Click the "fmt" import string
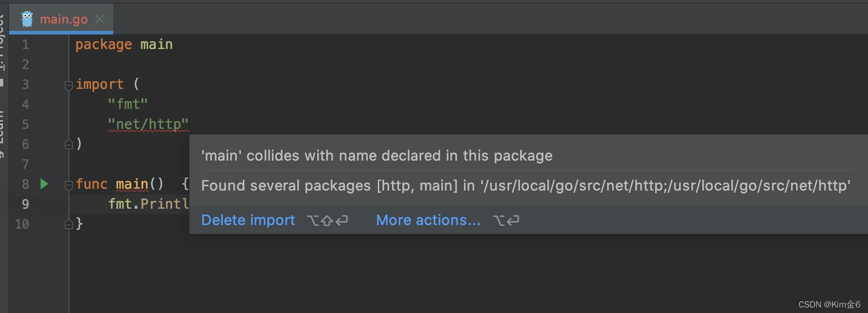Viewport: 868px width, 313px height. pos(128,104)
